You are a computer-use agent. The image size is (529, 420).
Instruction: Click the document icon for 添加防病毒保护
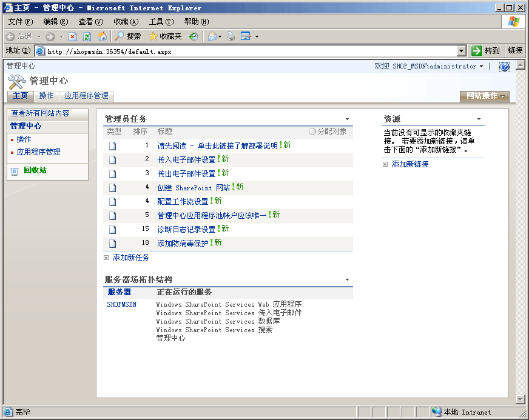[x=113, y=244]
